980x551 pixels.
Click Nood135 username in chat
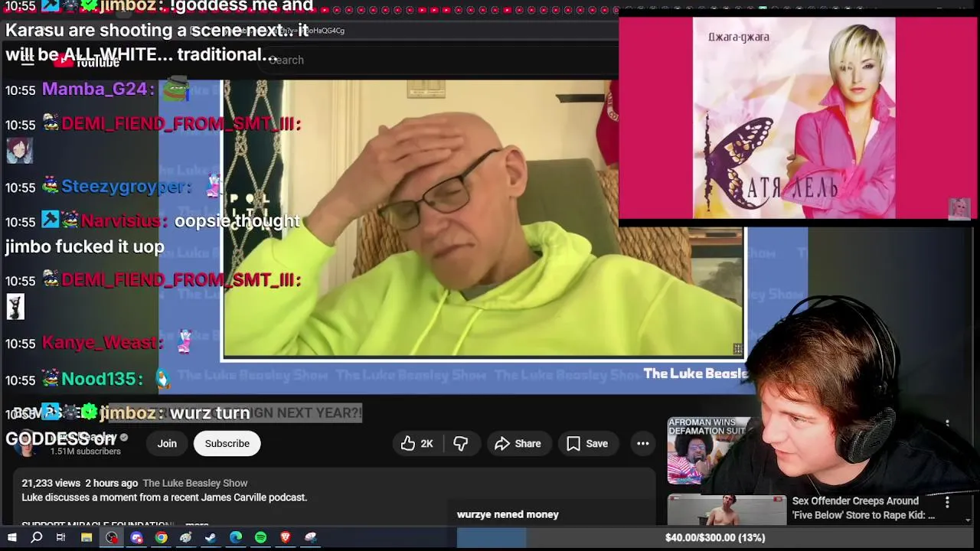(99, 379)
